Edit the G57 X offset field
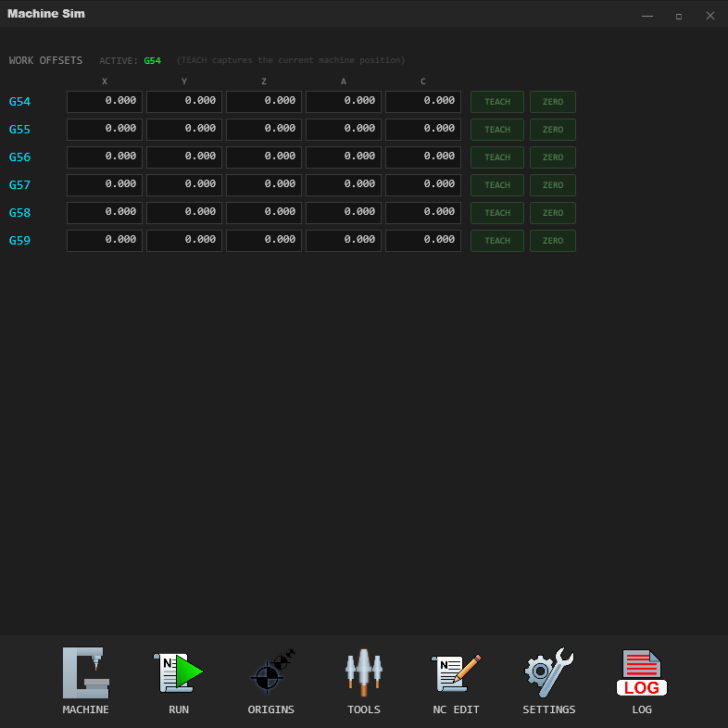This screenshot has height=728, width=728. (x=105, y=185)
